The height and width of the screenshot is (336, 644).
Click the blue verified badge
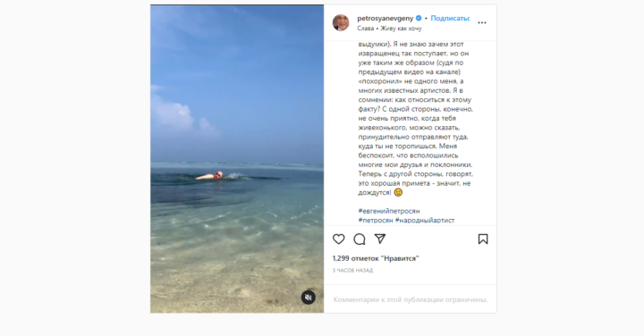[419, 18]
